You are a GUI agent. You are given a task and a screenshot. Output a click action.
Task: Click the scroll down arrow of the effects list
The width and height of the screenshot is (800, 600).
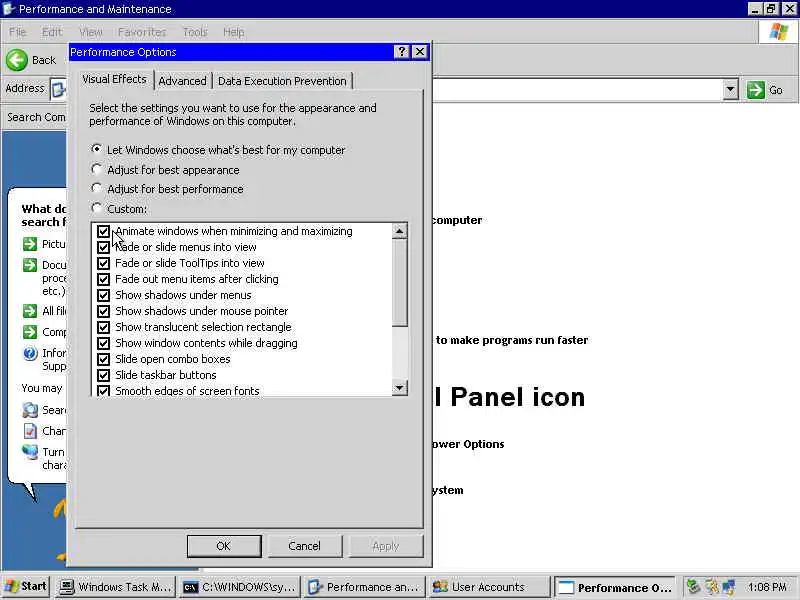399,388
